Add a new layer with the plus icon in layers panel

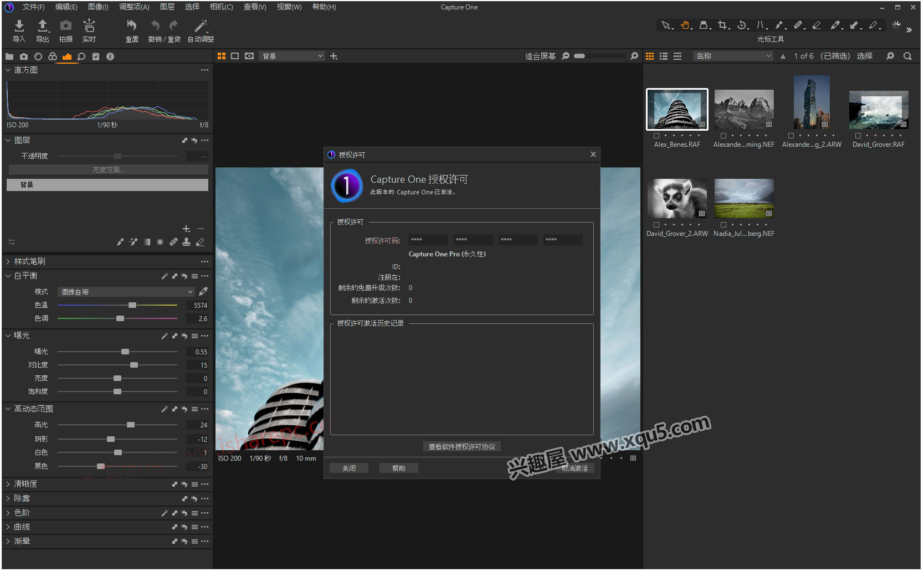(x=186, y=229)
